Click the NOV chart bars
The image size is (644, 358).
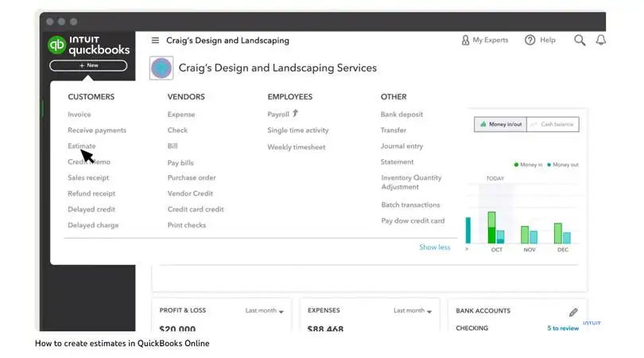coord(529,235)
